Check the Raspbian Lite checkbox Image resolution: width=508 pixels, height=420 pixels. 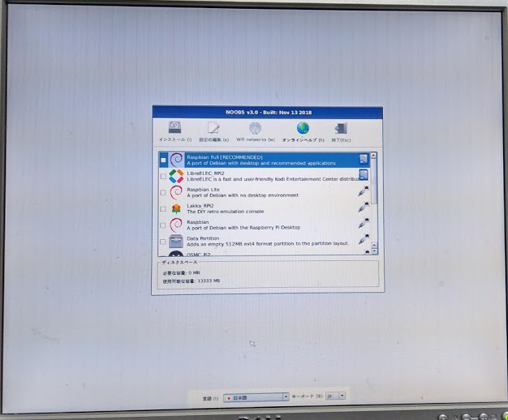tap(163, 192)
